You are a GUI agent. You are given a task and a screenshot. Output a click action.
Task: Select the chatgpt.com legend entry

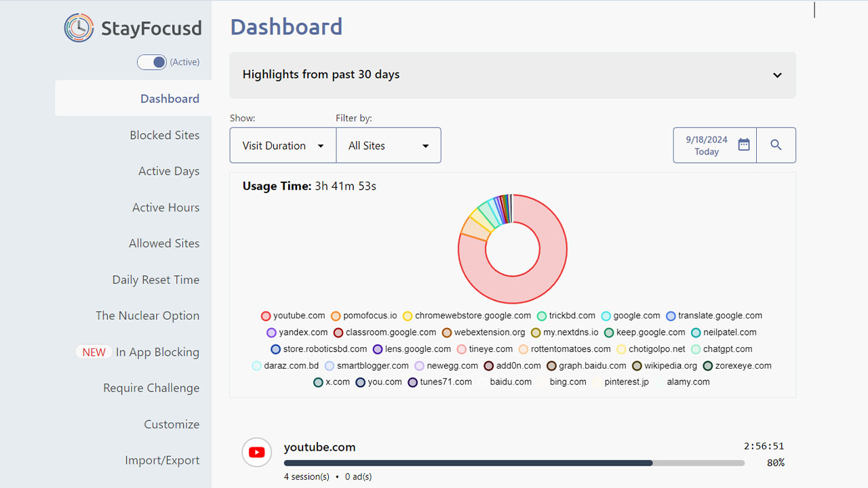click(x=696, y=349)
